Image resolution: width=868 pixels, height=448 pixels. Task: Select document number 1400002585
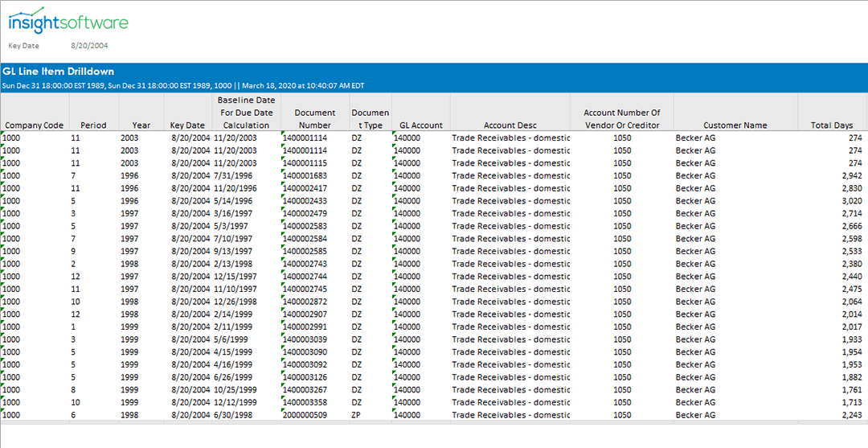pyautogui.click(x=305, y=252)
